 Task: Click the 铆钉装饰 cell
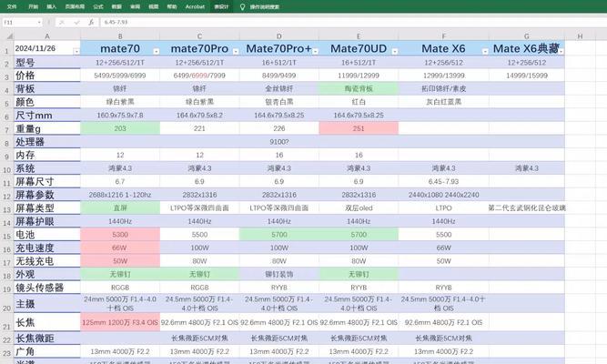coord(279,274)
